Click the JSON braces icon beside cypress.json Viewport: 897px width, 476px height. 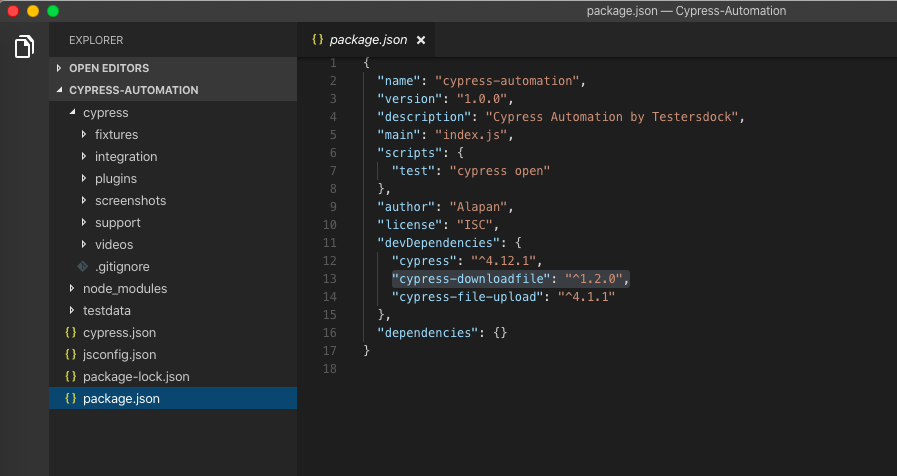tap(71, 332)
